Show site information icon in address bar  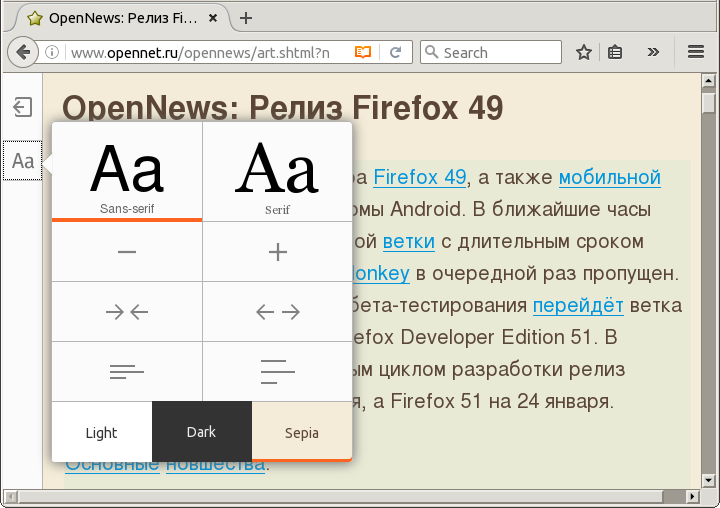pos(52,52)
